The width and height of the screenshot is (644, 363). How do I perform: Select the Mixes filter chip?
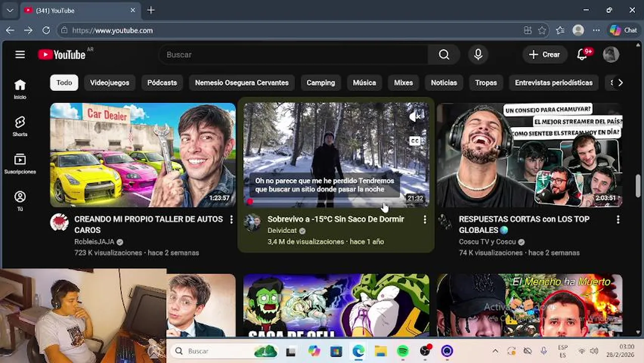coord(403,83)
